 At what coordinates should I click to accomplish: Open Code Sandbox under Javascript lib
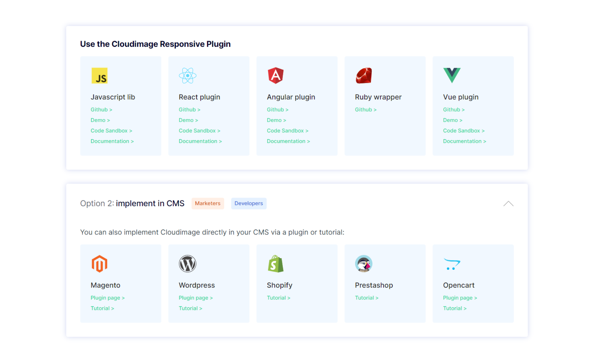[111, 131]
